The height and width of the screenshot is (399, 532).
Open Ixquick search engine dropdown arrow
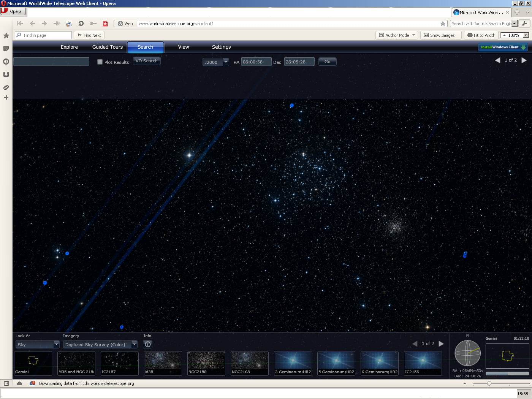[515, 24]
